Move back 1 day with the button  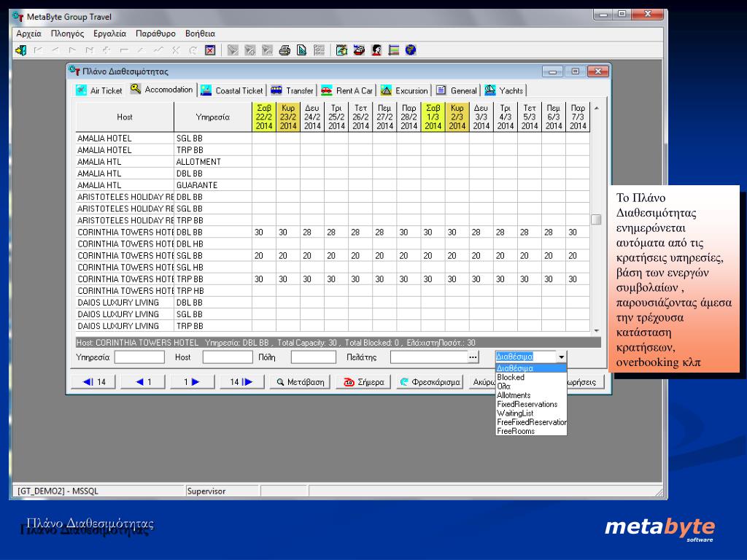144,382
